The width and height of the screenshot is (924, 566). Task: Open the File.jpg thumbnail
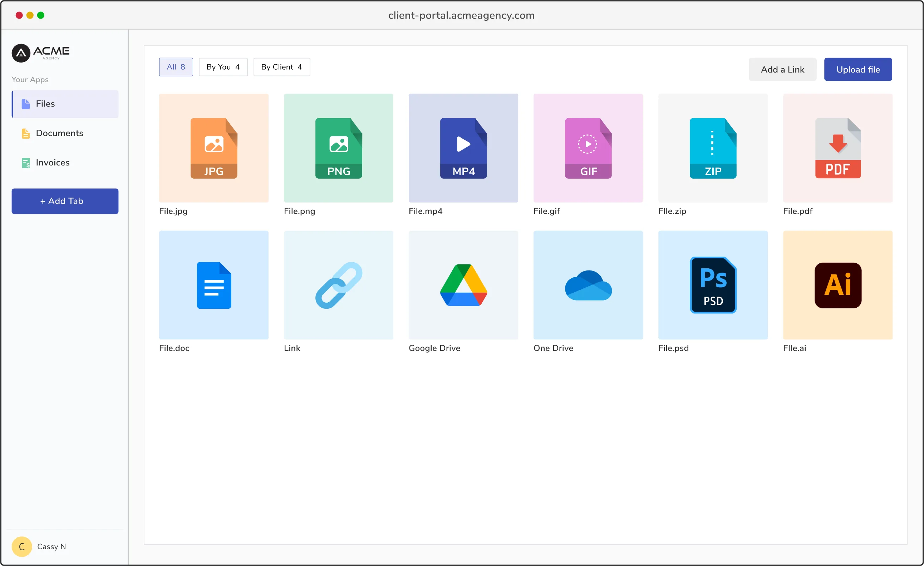click(214, 148)
